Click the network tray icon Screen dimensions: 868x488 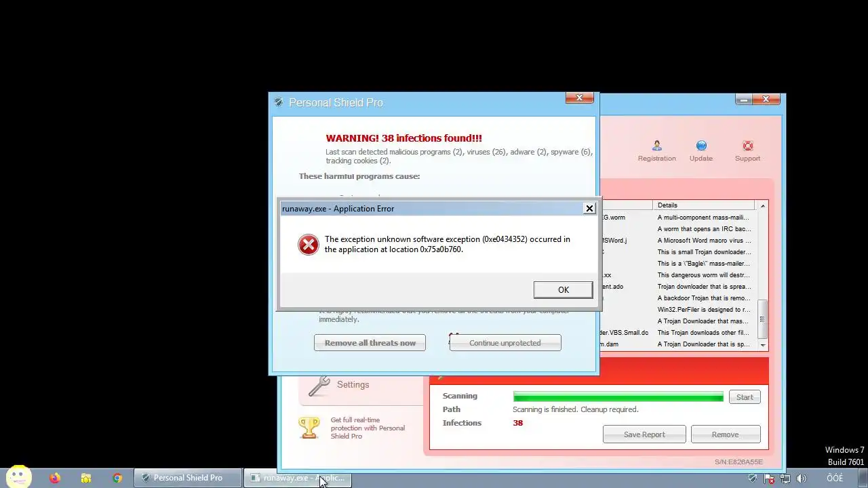[786, 479]
